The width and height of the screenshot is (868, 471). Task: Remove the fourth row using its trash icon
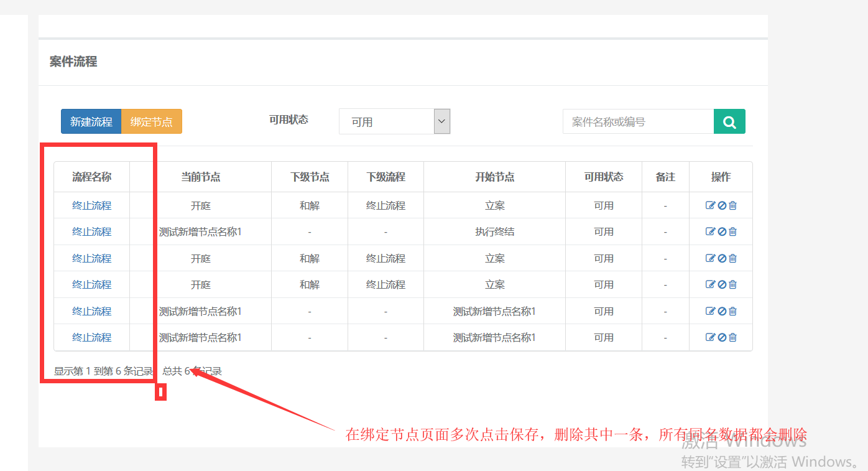[x=732, y=284]
